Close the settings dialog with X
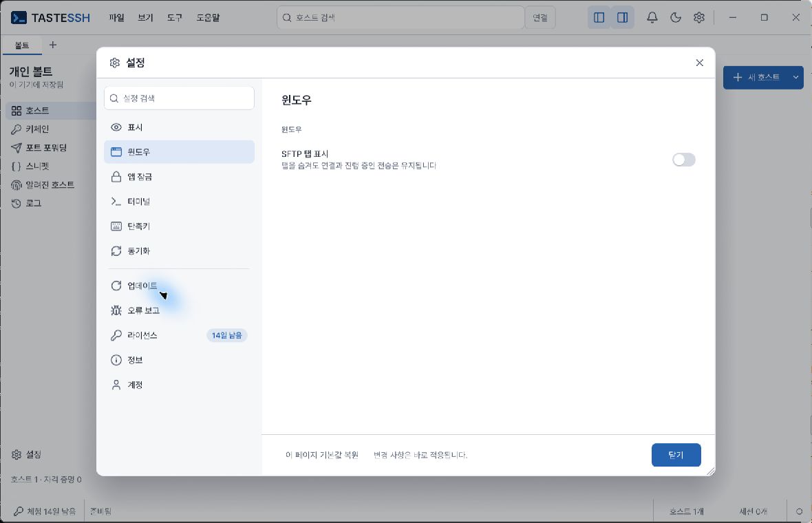The image size is (812, 523). click(x=700, y=63)
